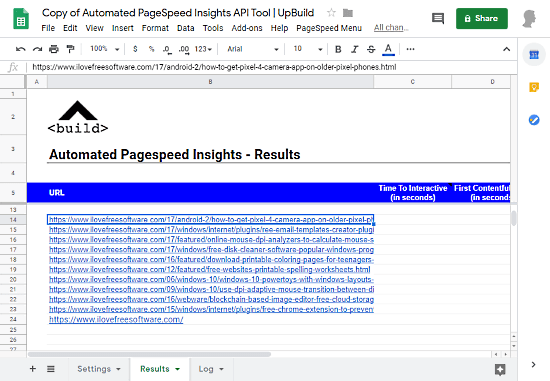Click the Time To Interactive header cell
The height and width of the screenshot is (381, 550).
point(412,193)
